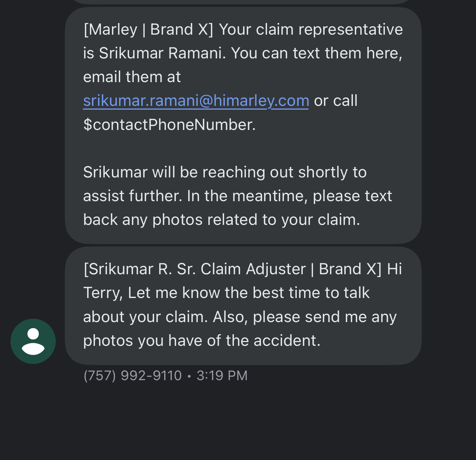Tap the "[Marley | Brand X]" sender tag

point(148,29)
